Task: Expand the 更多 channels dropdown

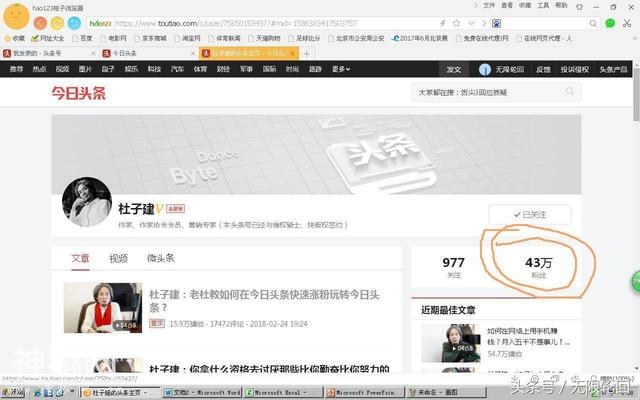Action: pyautogui.click(x=341, y=69)
